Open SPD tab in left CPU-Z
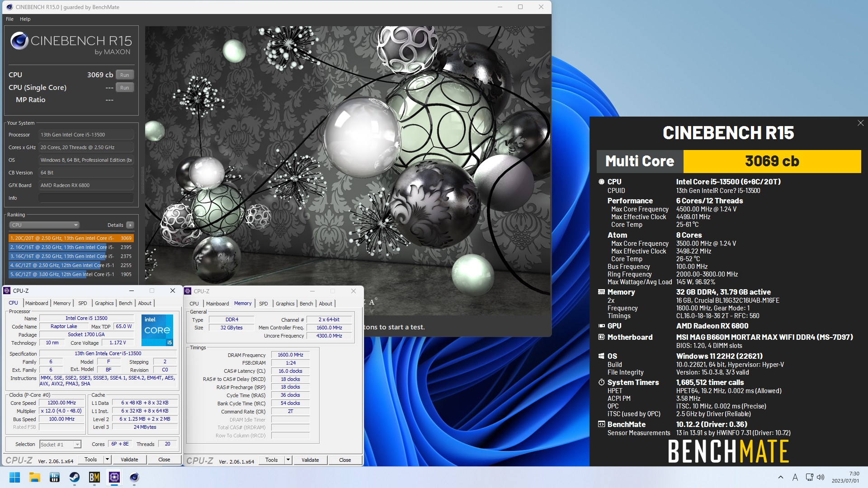This screenshot has height=488, width=868. (83, 303)
